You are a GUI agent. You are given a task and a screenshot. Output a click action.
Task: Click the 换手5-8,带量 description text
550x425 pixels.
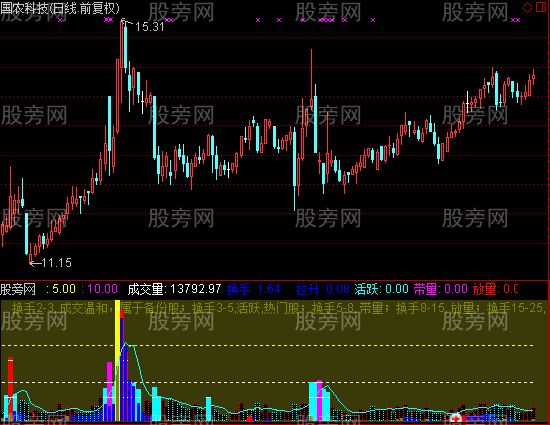point(347,308)
